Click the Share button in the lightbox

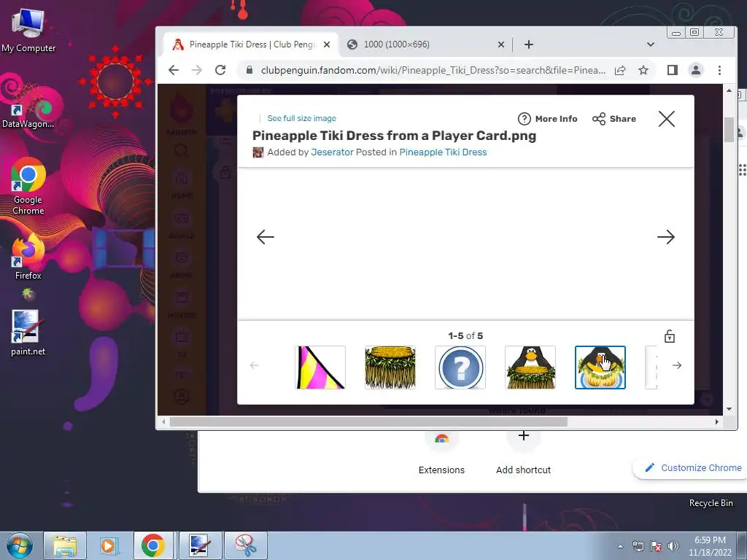click(614, 119)
